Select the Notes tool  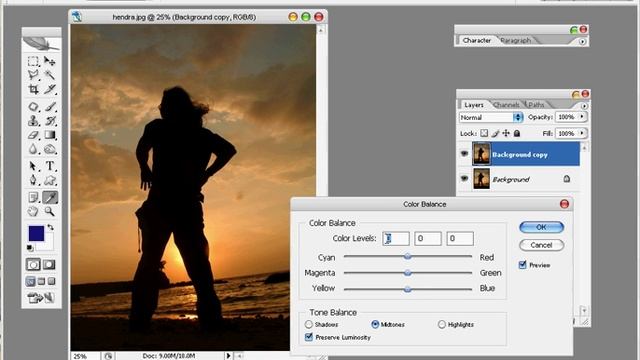[33, 198]
